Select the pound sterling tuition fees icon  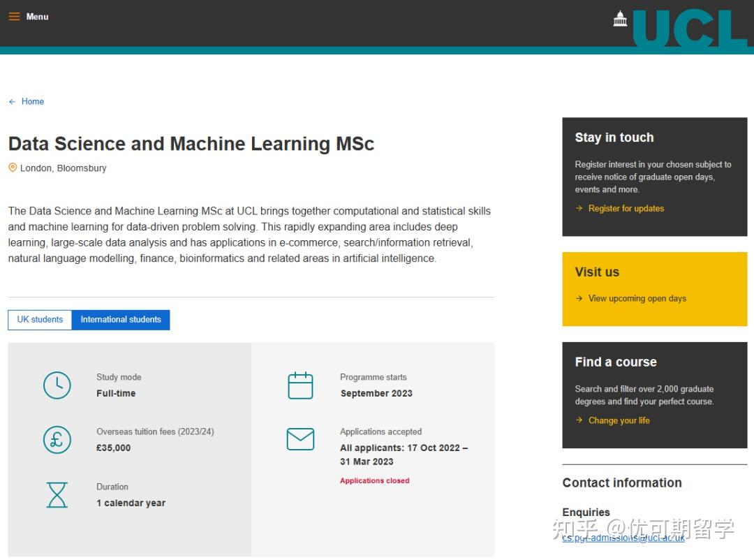pyautogui.click(x=56, y=440)
